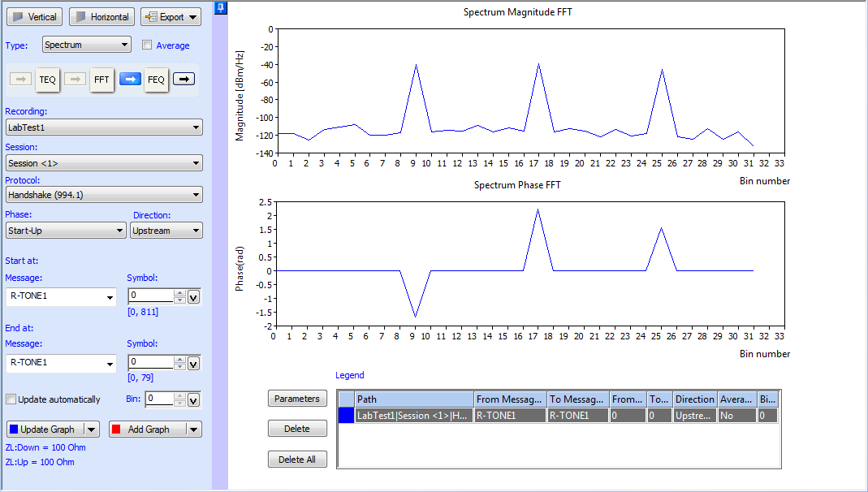Click the ZL:Down = 100 Ohm text
868x492 pixels.
45,447
